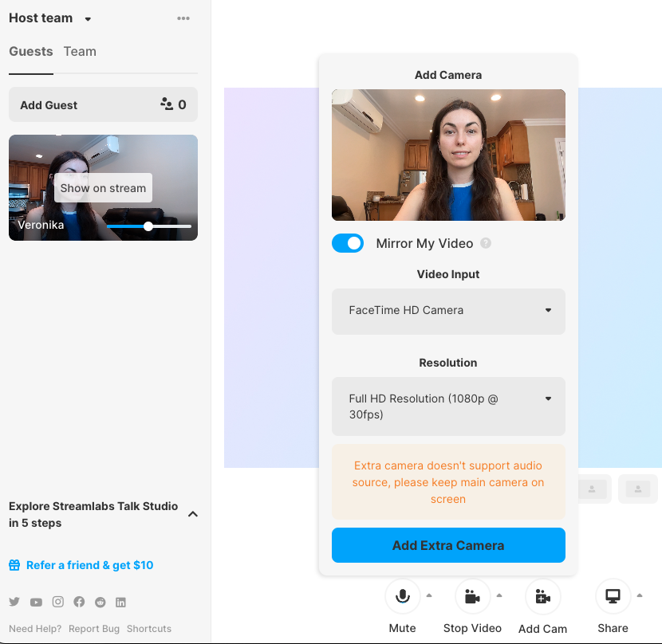Click the guest count icon in Add Guest

(167, 104)
